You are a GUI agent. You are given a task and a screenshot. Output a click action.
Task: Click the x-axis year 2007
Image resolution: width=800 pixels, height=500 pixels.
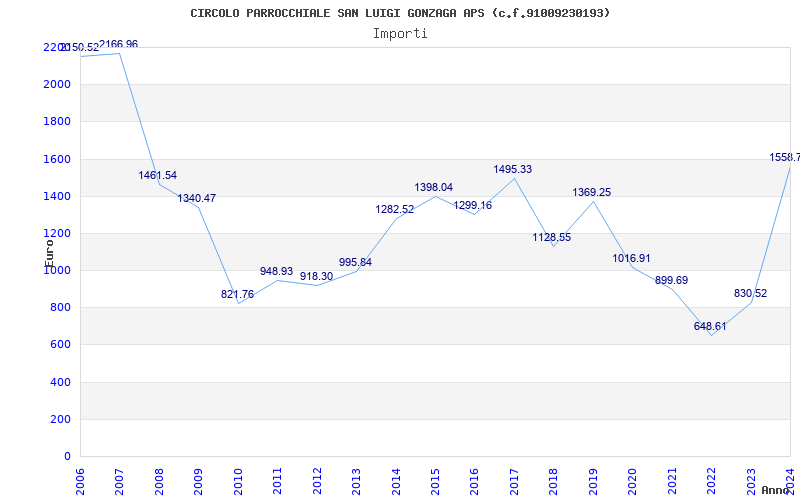[119, 481]
